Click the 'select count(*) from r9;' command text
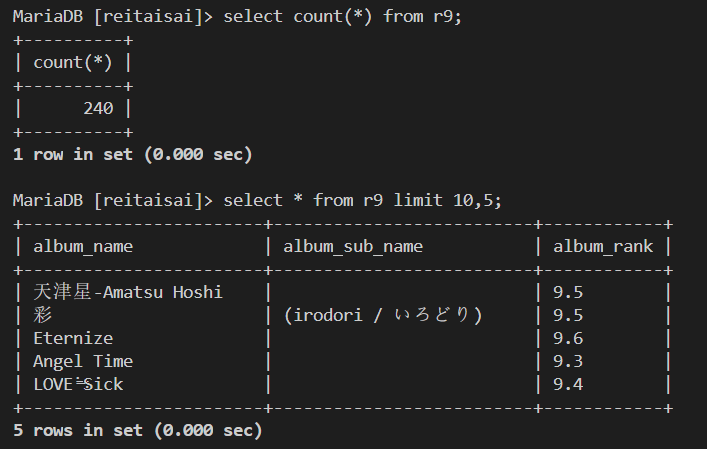 coord(343,17)
